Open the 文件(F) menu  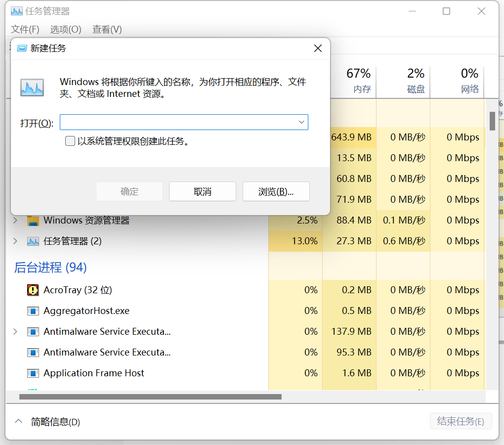point(25,30)
